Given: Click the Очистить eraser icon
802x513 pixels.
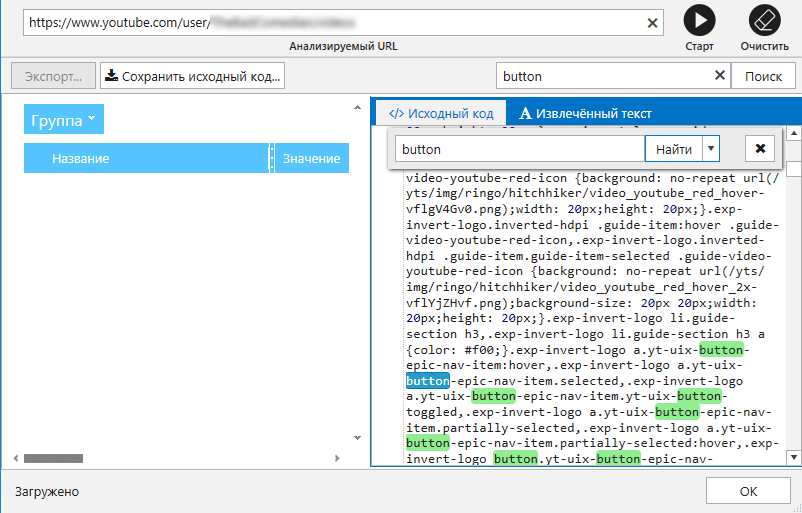Looking at the screenshot, I should pos(763,21).
